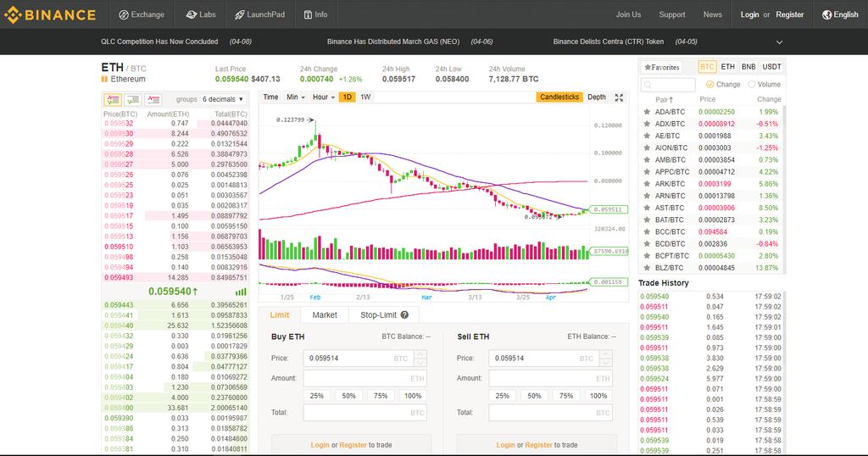868x456 pixels.
Task: Favorite the AE/BTC pair star
Action: 647,136
